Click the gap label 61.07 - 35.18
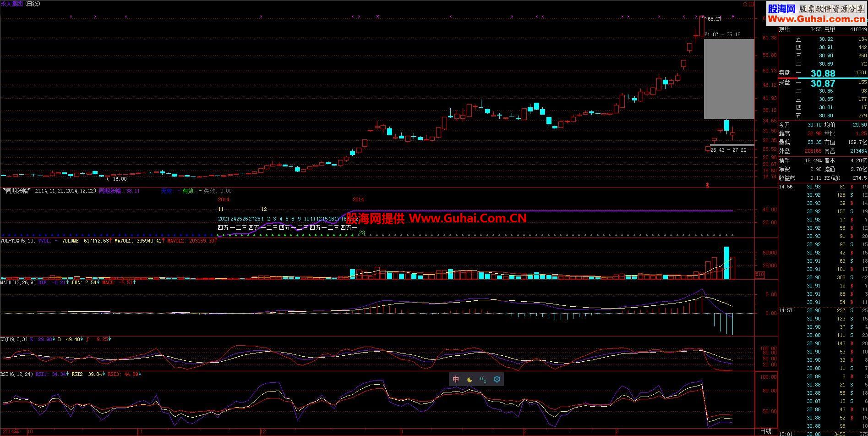Viewport: 868px width, 436px height. [x=722, y=34]
